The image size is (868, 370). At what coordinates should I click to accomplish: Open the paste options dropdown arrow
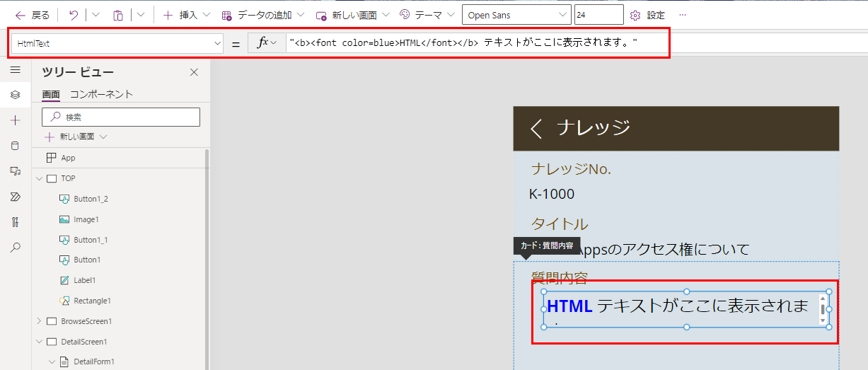click(141, 15)
